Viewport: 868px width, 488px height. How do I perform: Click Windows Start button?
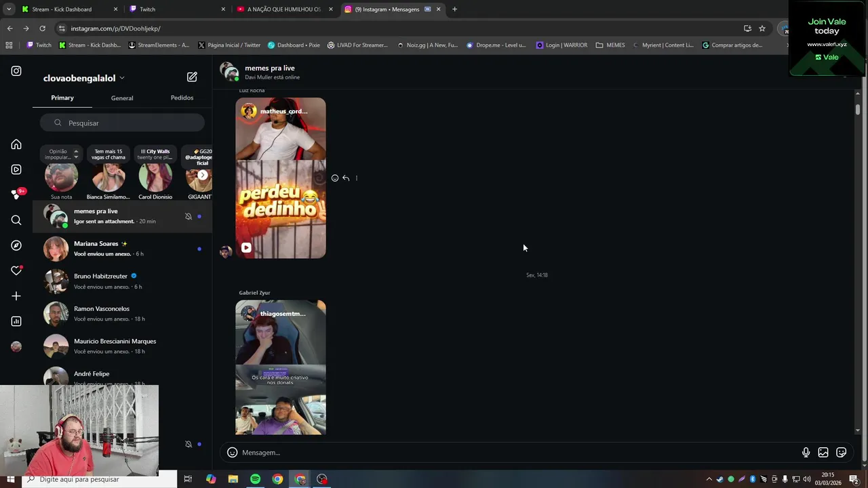pyautogui.click(x=10, y=479)
